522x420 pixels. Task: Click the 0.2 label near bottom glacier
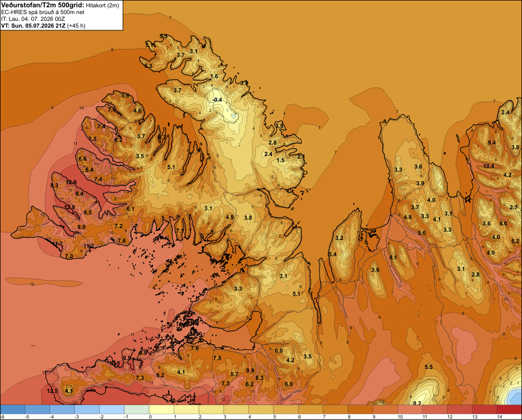[417, 403]
